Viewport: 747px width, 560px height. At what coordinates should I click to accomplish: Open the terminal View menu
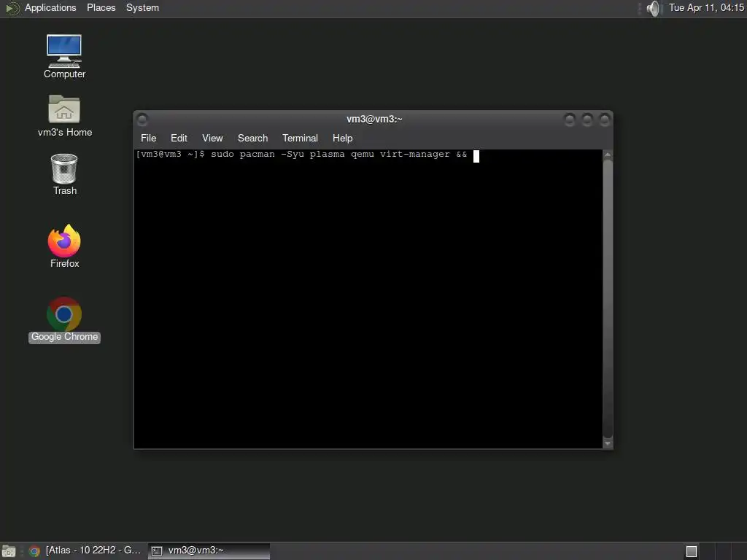212,138
